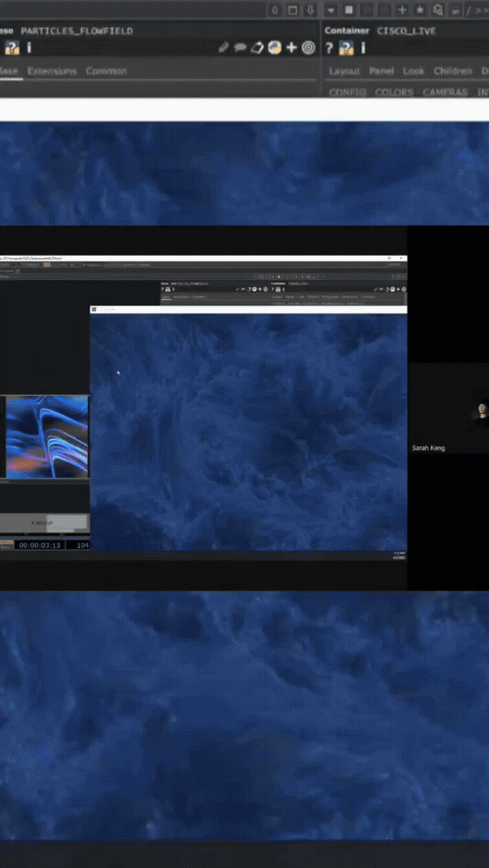Click the gray timeline range slider above timecode
Screen dimensions: 489x868
pos(44,523)
